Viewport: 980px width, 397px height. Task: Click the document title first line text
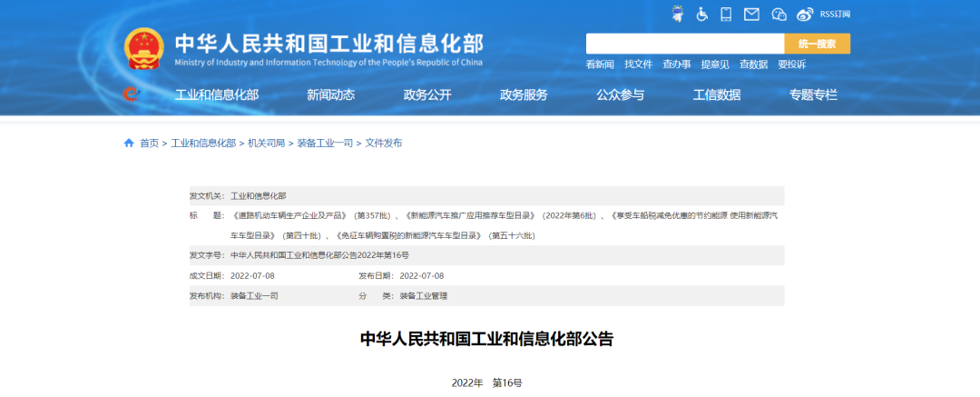[505, 215]
